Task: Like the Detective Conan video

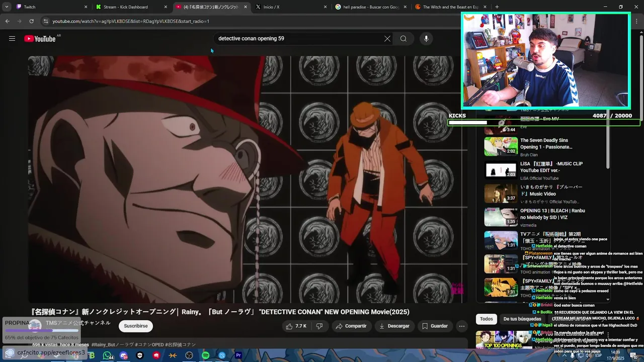Action: (296, 326)
